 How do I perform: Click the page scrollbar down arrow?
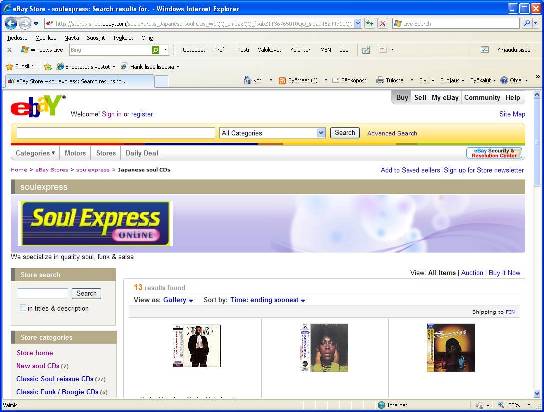[x=537, y=394]
